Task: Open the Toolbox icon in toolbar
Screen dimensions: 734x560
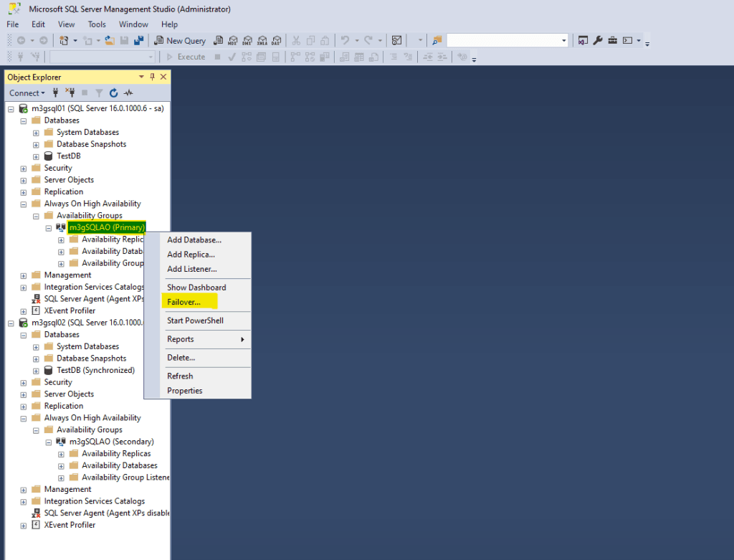Action: [612, 41]
